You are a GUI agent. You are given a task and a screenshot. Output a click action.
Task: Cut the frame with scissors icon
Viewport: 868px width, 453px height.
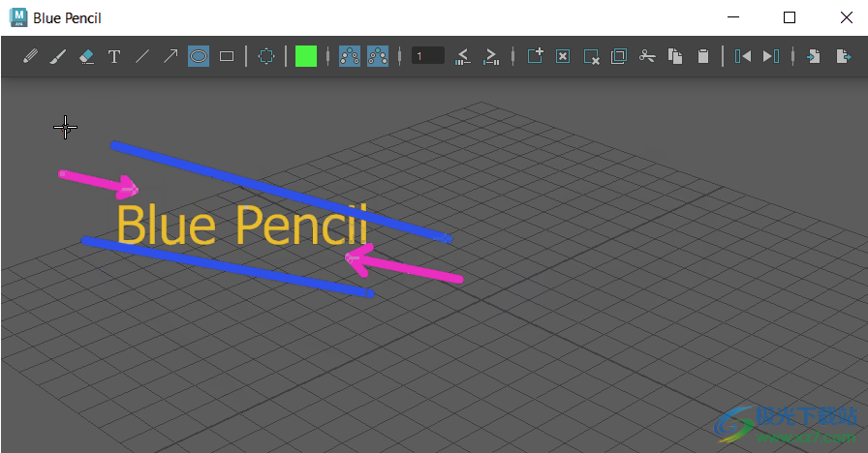click(x=647, y=56)
